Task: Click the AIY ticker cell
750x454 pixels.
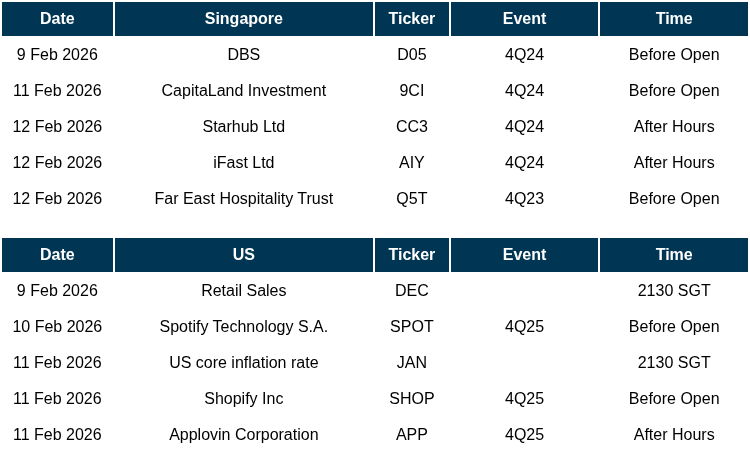Action: [411, 163]
